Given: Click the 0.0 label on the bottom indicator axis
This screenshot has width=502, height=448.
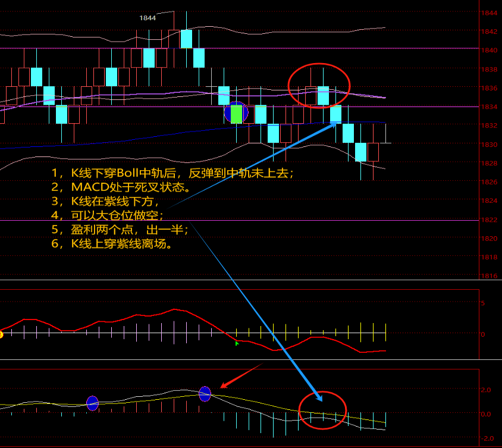Looking at the screenshot, I should coord(486,414).
